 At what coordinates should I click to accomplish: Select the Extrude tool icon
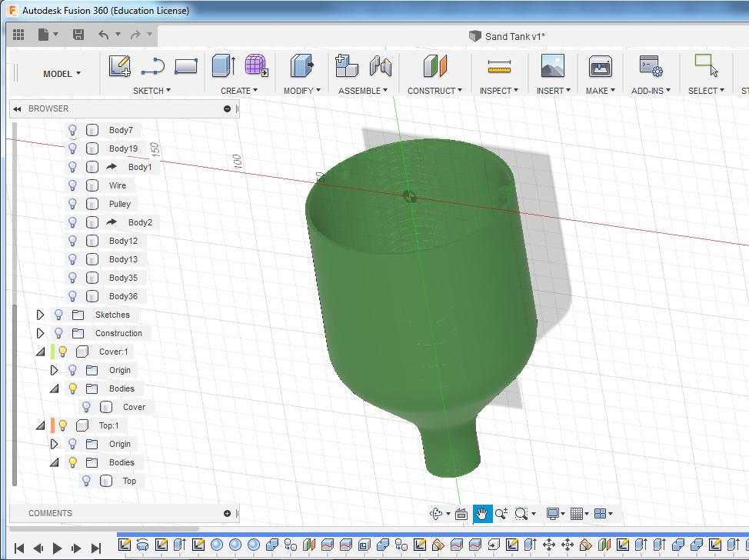pos(223,66)
